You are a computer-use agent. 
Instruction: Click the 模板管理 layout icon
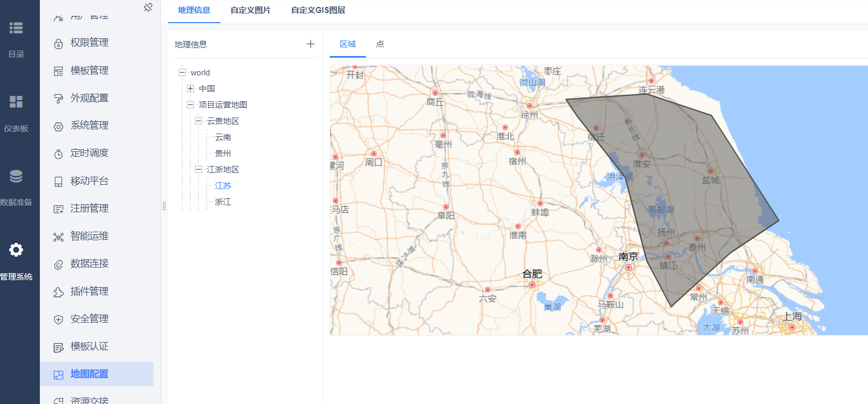(58, 71)
